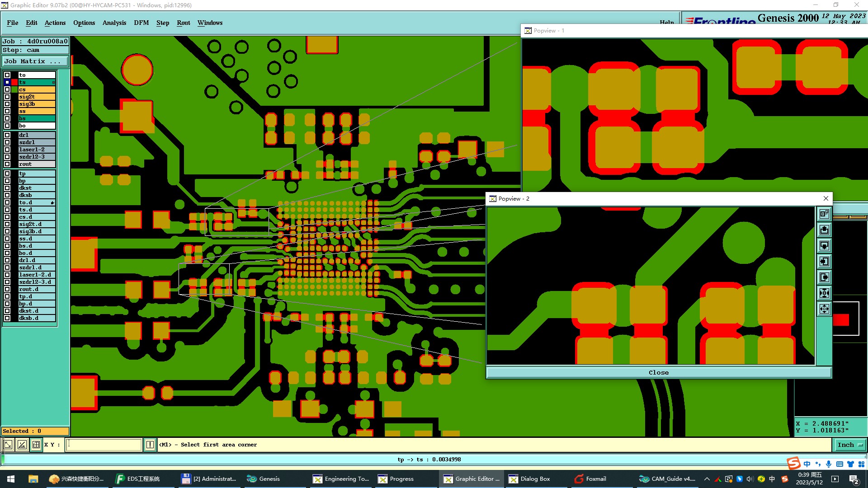This screenshot has width=868, height=488.
Task: Toggle visibility checkbox for layer drl
Action: point(7,135)
